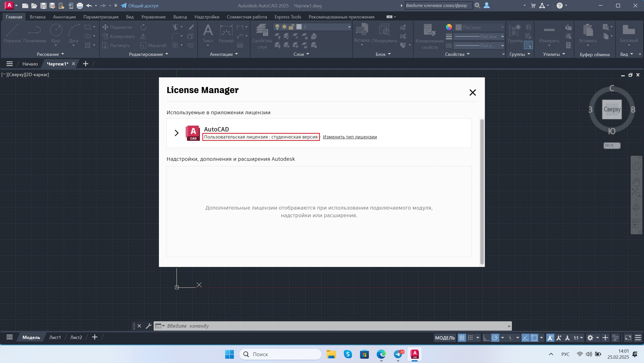Toggle ortho mode in status bar
644x363 pixels.
486,338
